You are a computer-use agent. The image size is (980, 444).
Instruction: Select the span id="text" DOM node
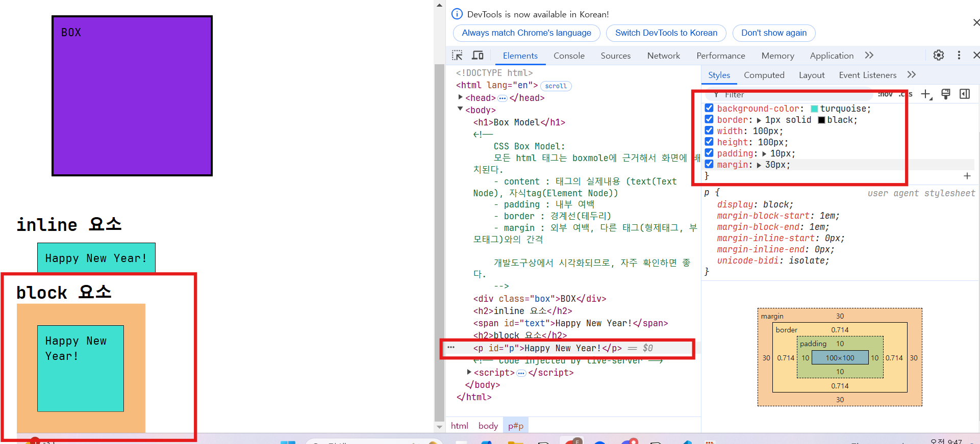(x=570, y=323)
